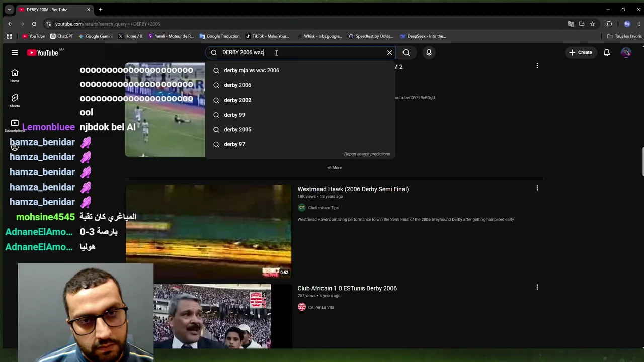
Task: Clear the search text with X icon
Action: click(389, 52)
